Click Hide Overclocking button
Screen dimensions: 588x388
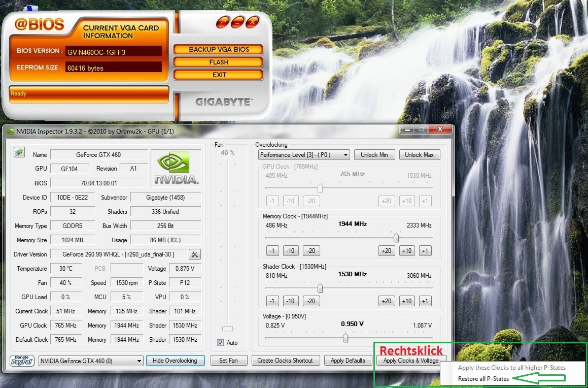click(175, 361)
